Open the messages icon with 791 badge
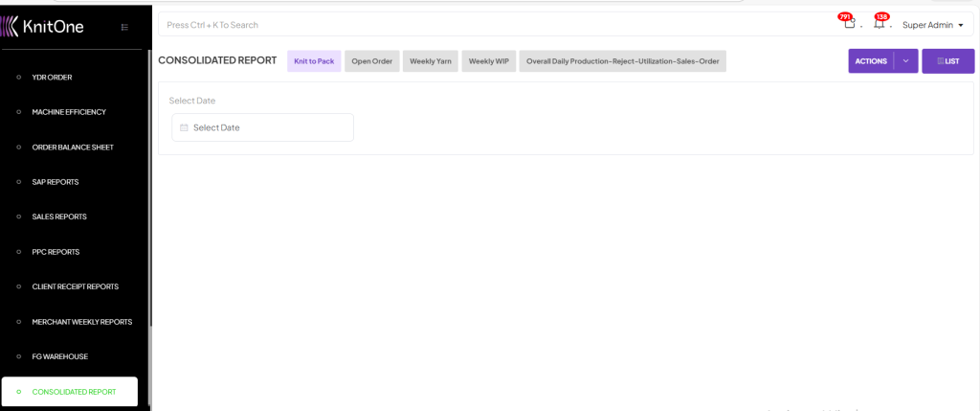Screen dimensions: 980x411 tap(849, 24)
